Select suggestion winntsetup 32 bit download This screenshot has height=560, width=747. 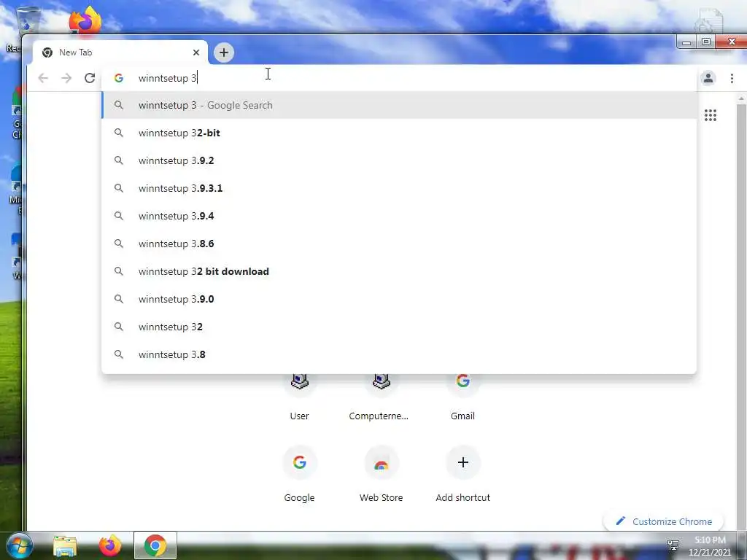[x=399, y=271]
